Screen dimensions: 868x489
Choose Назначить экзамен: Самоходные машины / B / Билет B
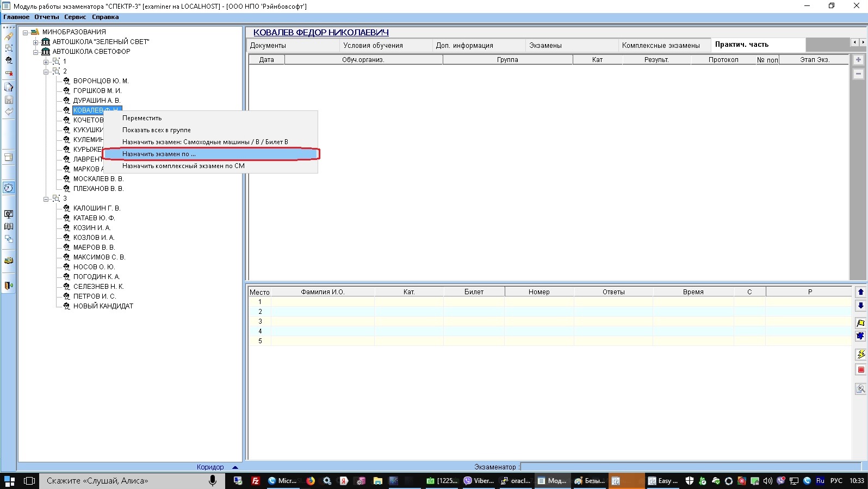[210, 142]
